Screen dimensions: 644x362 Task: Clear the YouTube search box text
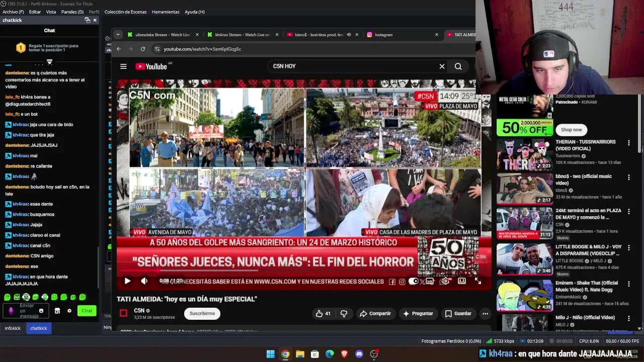click(x=442, y=66)
